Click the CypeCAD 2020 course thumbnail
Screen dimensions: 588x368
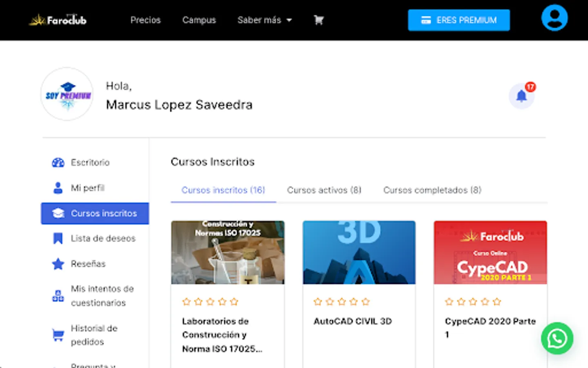[x=490, y=252]
